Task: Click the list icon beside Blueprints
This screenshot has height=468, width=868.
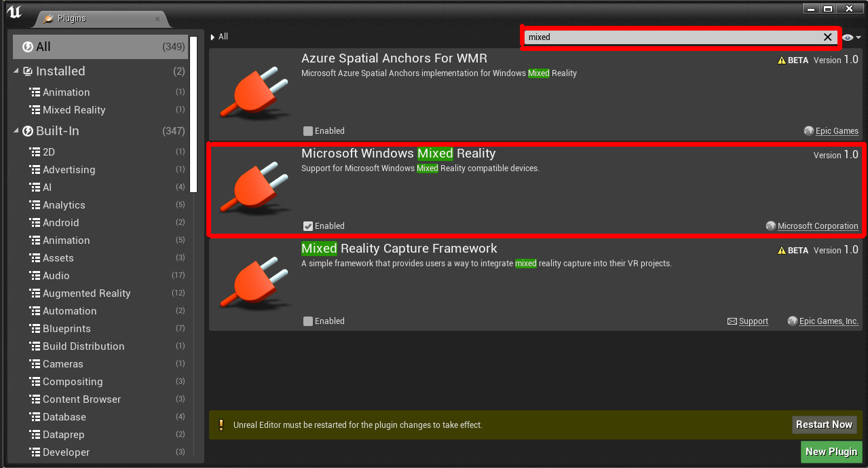Action: (35, 329)
